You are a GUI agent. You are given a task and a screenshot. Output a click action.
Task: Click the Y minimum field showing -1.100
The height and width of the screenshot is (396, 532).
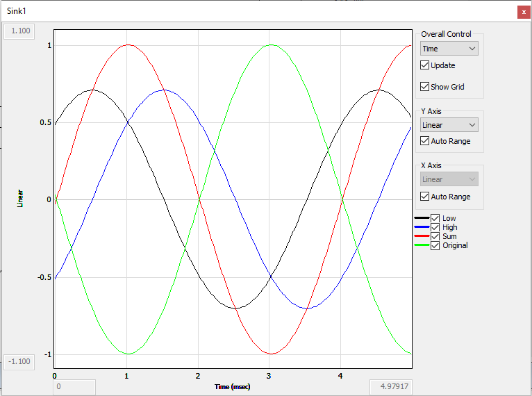tap(22, 361)
